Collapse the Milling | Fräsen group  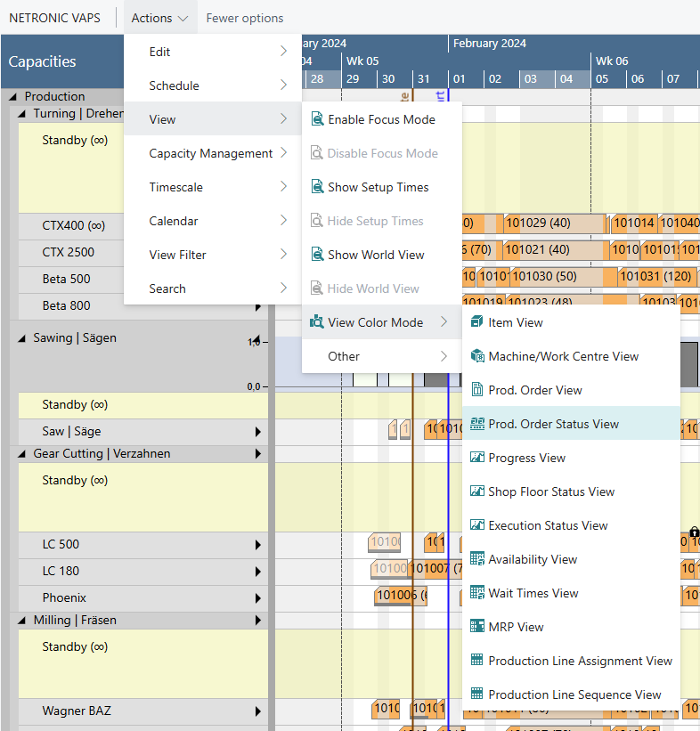point(21,621)
